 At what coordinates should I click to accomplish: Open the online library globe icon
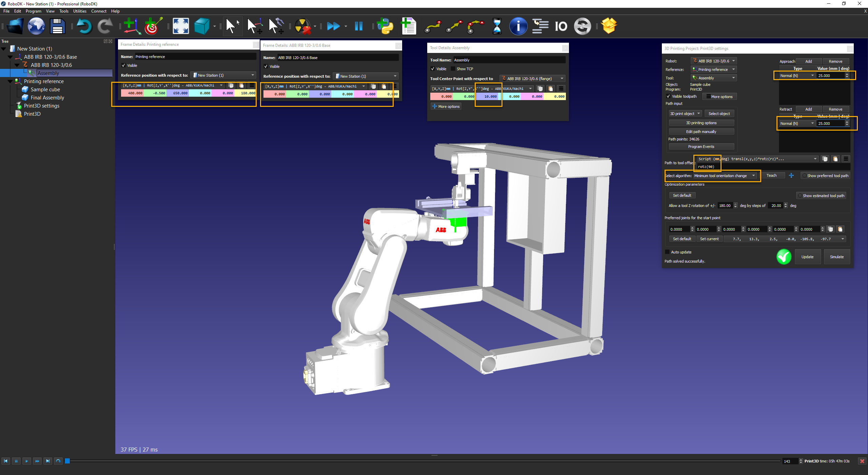(36, 26)
